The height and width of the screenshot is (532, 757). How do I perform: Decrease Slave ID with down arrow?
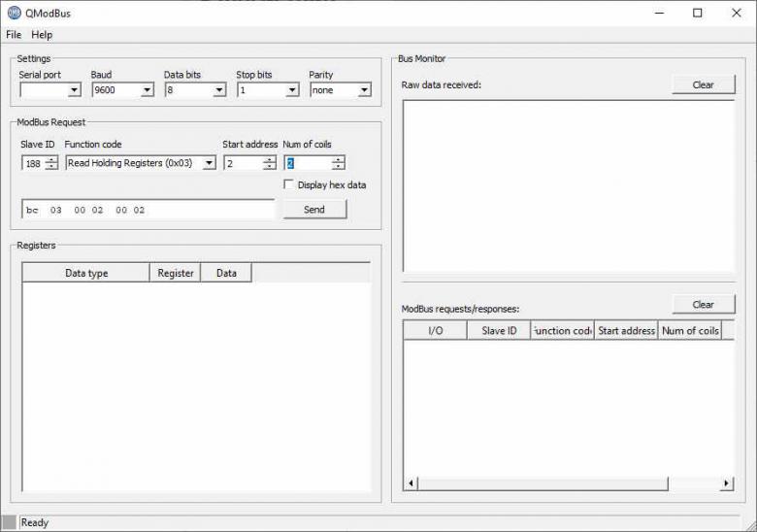point(51,167)
